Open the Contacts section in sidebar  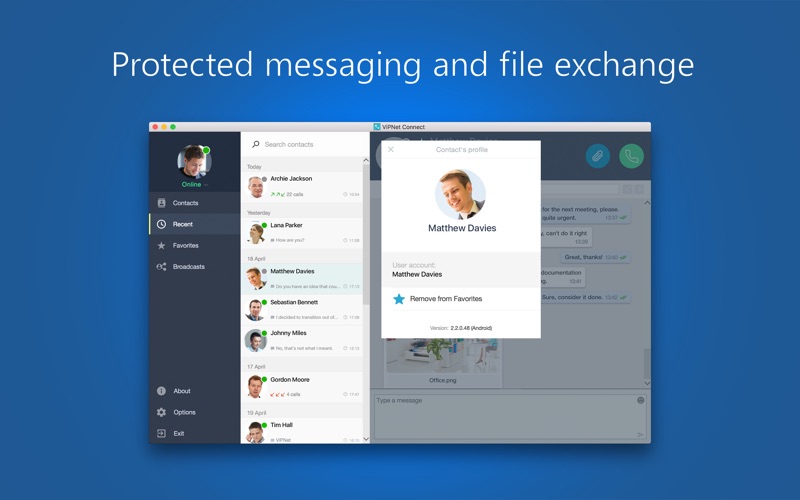coord(194,203)
